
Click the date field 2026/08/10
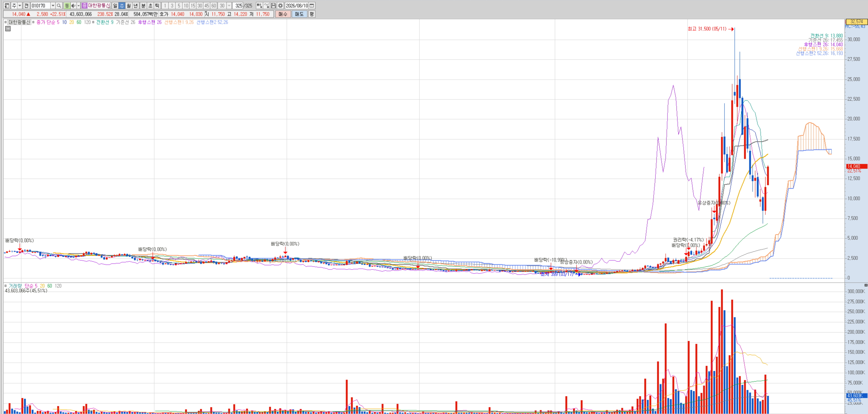tap(297, 6)
